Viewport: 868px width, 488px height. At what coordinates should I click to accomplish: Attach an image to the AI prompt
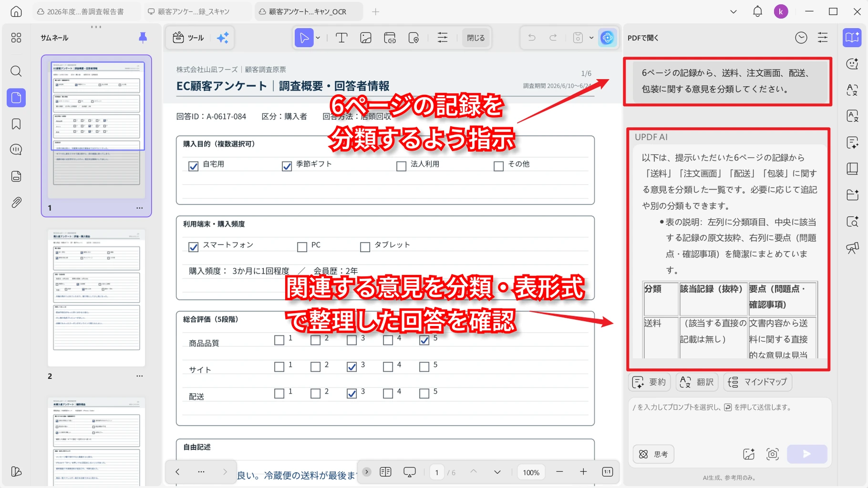pyautogui.click(x=749, y=454)
